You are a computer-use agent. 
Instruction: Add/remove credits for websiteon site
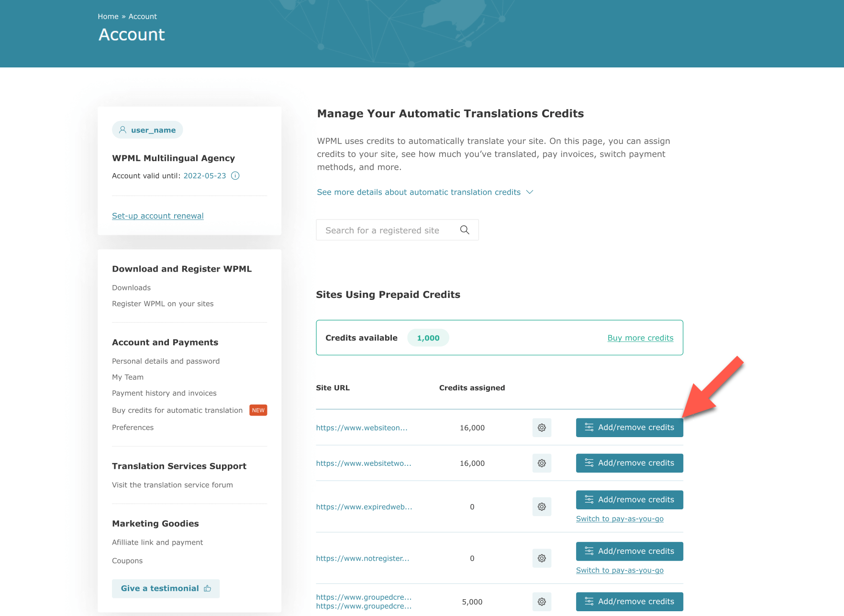click(x=630, y=428)
